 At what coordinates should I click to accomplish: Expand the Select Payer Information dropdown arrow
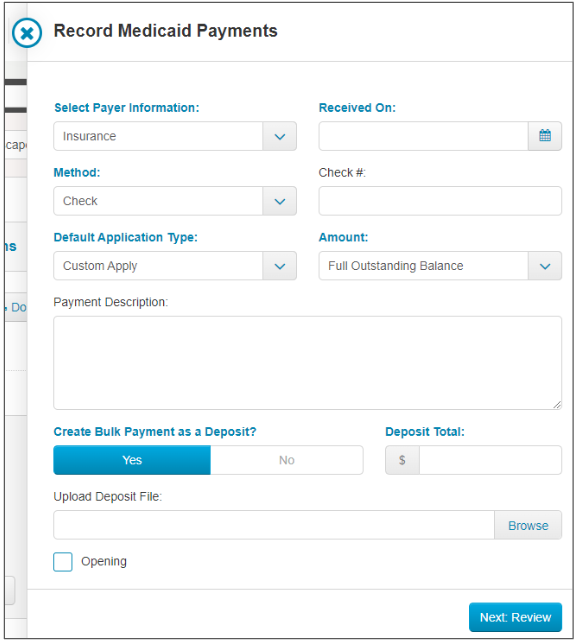point(280,136)
